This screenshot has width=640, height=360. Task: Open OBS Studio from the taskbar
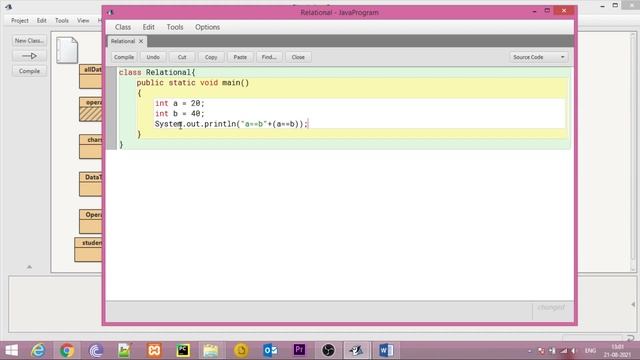[x=328, y=350]
